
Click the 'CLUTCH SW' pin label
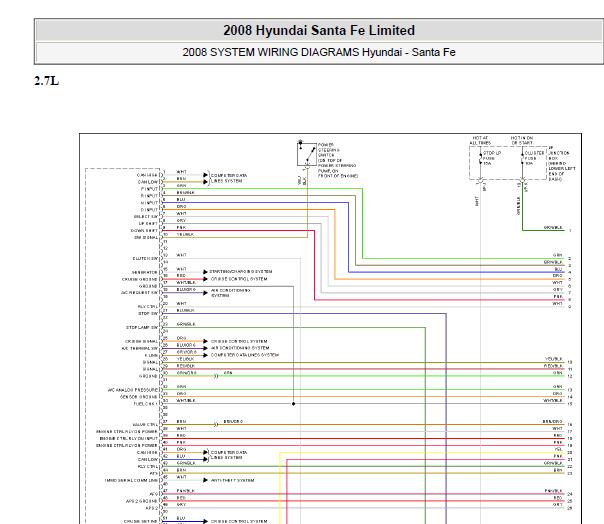[146, 259]
